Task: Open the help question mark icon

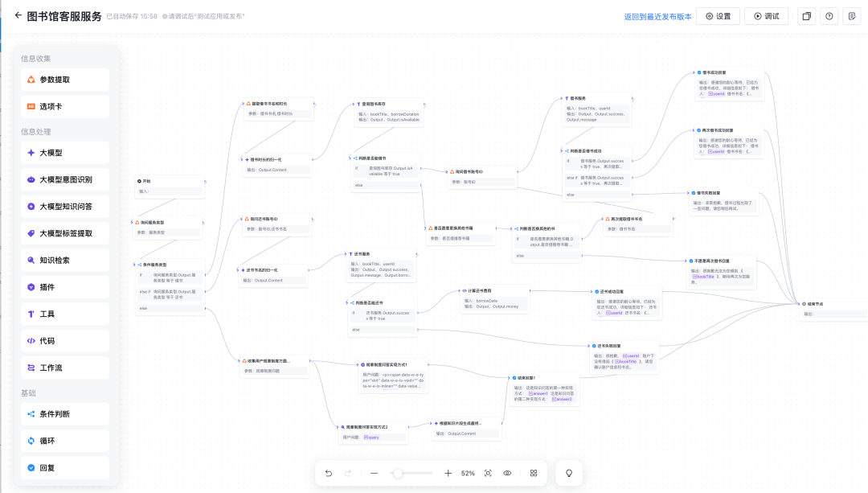Action: coord(829,16)
